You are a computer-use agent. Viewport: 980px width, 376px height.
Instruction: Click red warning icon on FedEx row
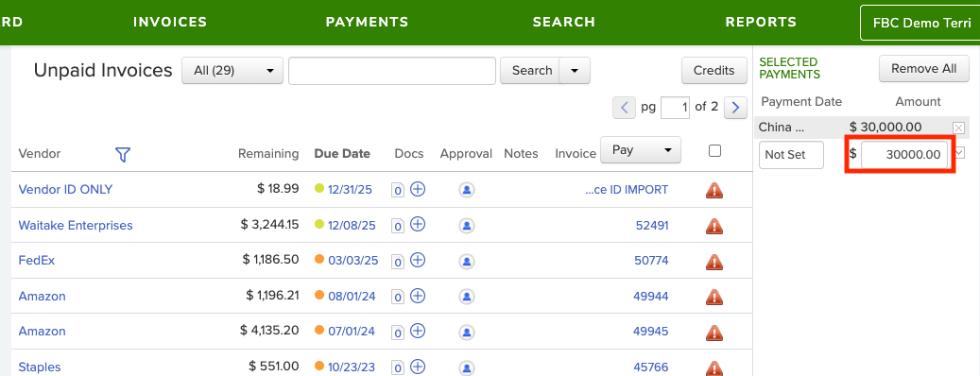[x=714, y=261]
